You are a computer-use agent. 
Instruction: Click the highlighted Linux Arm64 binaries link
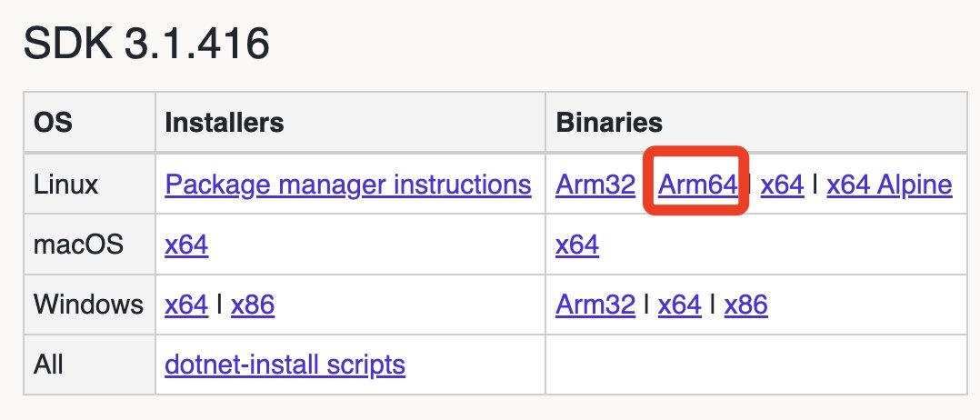(x=696, y=185)
